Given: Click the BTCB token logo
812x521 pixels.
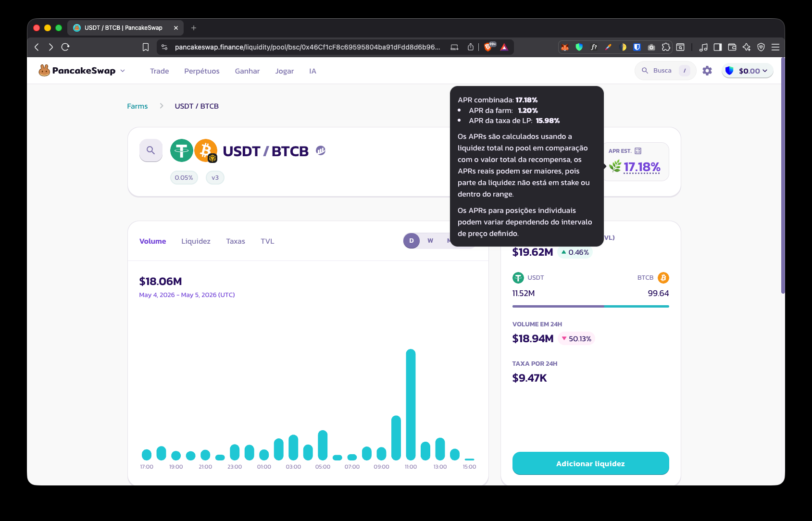Looking at the screenshot, I should [x=206, y=150].
